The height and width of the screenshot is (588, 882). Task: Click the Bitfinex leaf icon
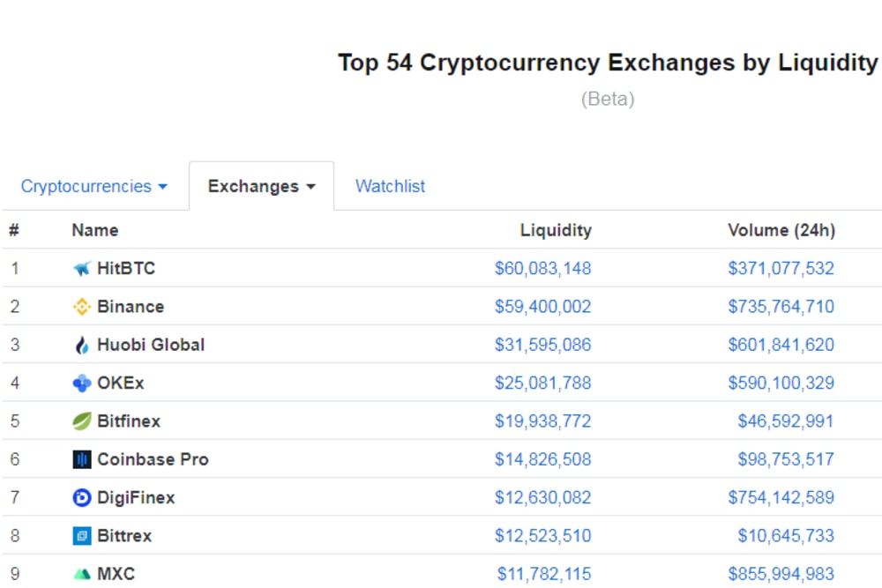[x=82, y=421]
